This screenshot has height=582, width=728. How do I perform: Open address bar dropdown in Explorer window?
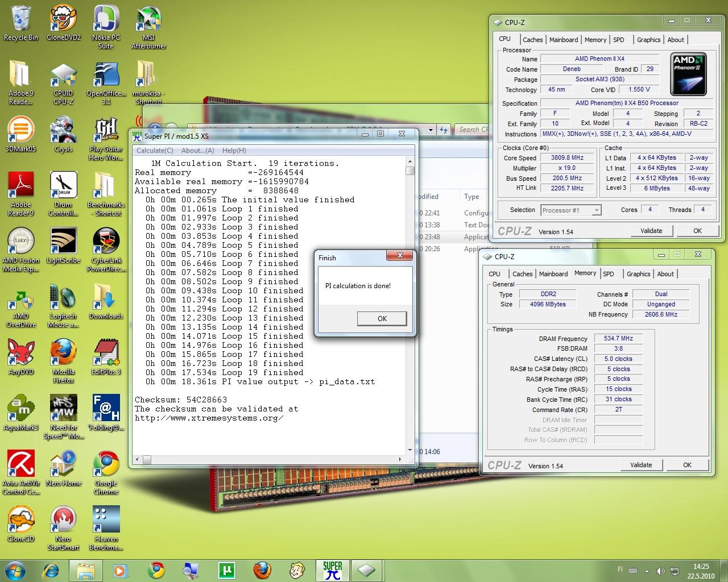(x=431, y=130)
